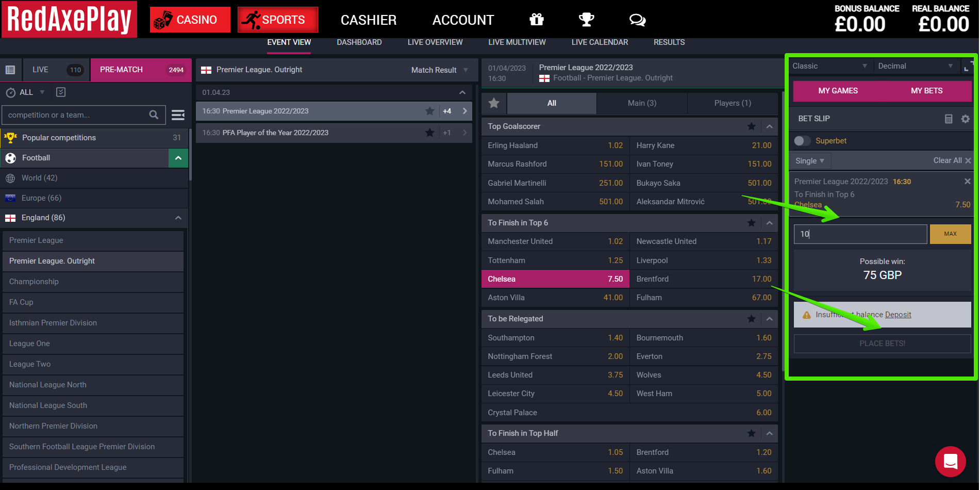Click the Football ball icon
Image resolution: width=980 pixels, height=490 pixels.
[10, 158]
